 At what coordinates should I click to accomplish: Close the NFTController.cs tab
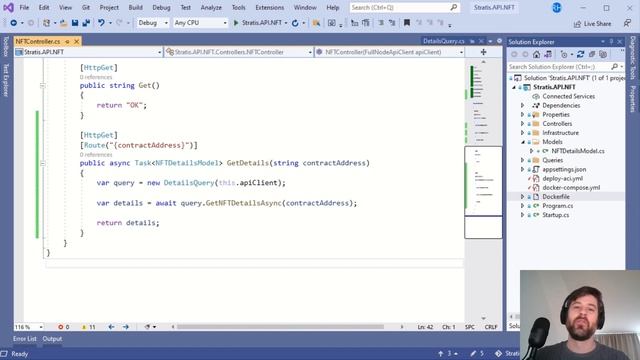click(76, 42)
